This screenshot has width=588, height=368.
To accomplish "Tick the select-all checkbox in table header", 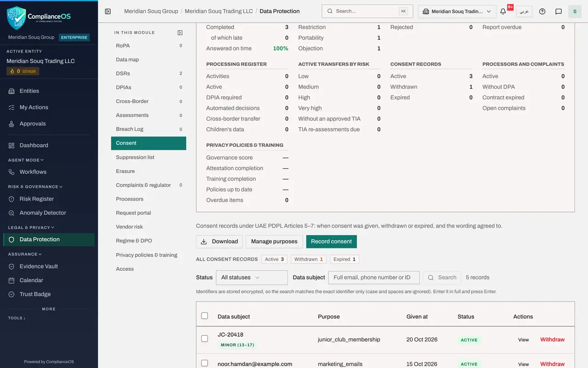I will coord(204,316).
